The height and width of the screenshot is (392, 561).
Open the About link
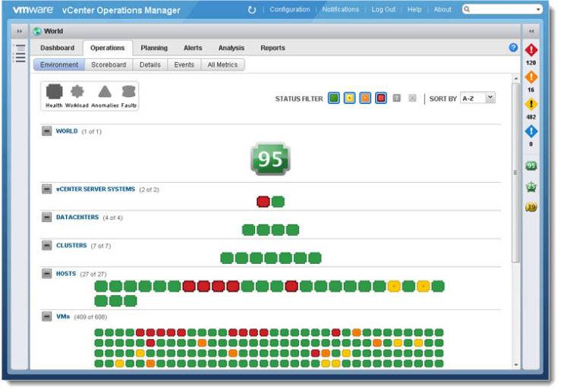[x=443, y=10]
